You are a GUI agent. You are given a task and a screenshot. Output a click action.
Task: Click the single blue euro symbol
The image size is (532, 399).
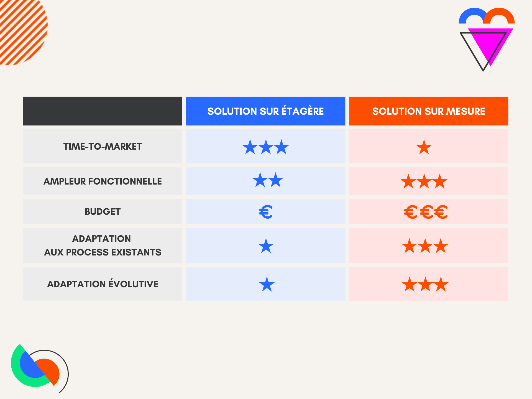pyautogui.click(x=266, y=212)
